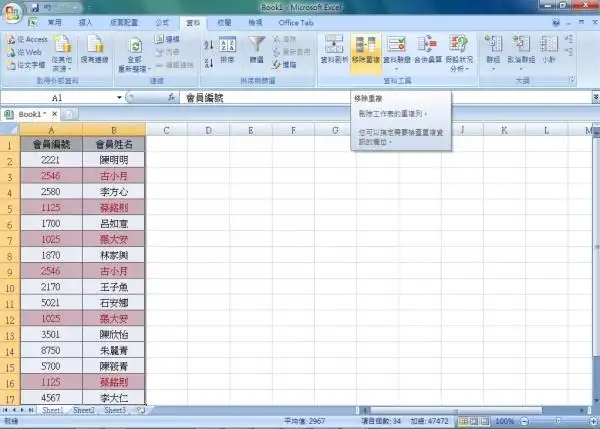Switch to the Page Layout tab
600x429 pixels.
pos(124,23)
